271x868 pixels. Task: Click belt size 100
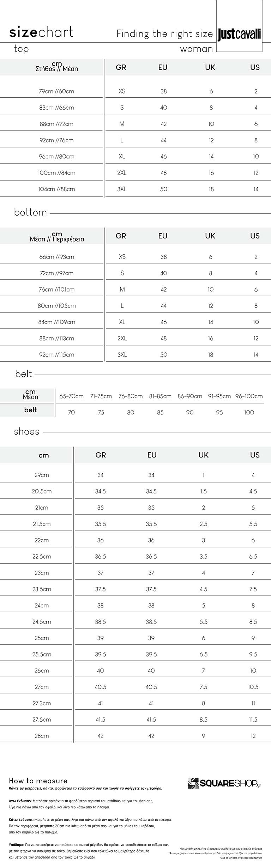249,412
